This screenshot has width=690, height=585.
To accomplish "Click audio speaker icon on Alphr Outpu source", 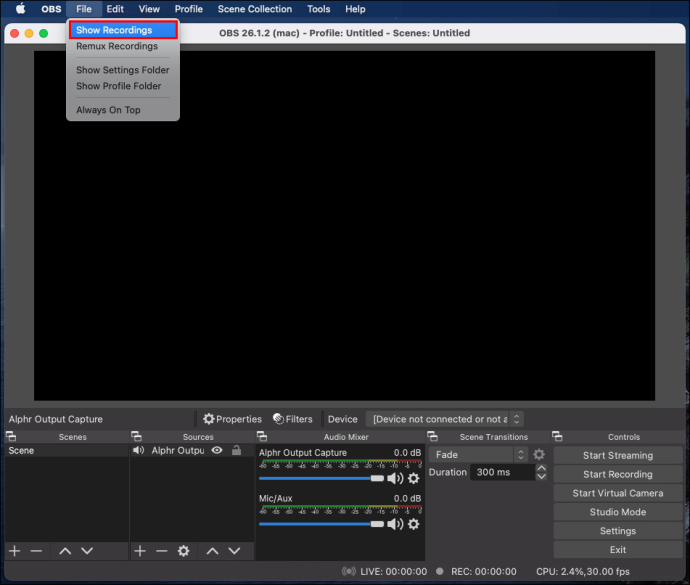I will coord(139,450).
